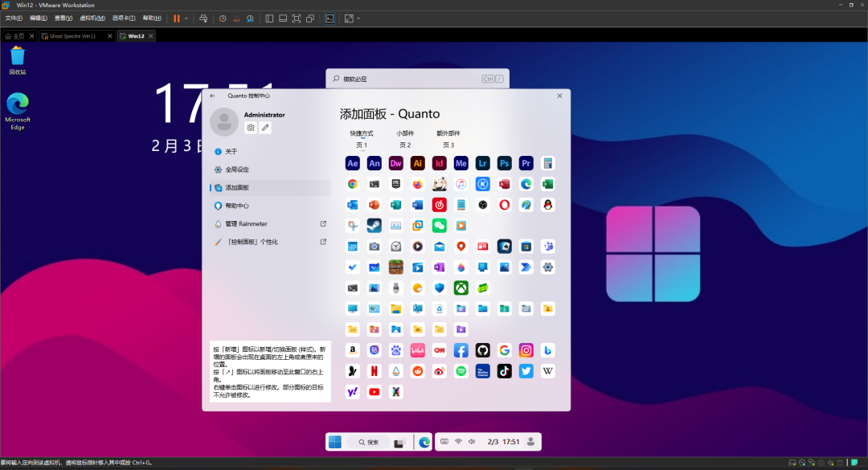The height and width of the screenshot is (470, 868).
Task: Switch to the 额外部件 tab
Action: coord(448,133)
